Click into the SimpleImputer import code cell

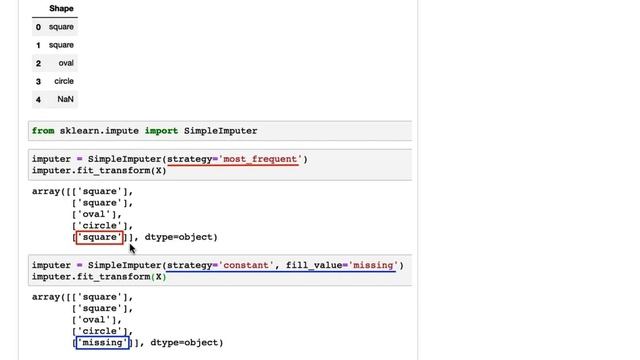click(220, 131)
